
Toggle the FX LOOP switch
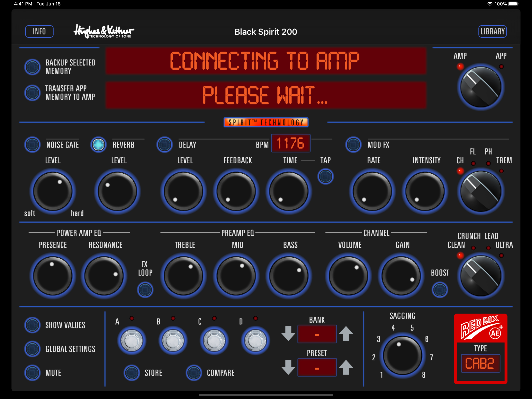[x=145, y=290]
